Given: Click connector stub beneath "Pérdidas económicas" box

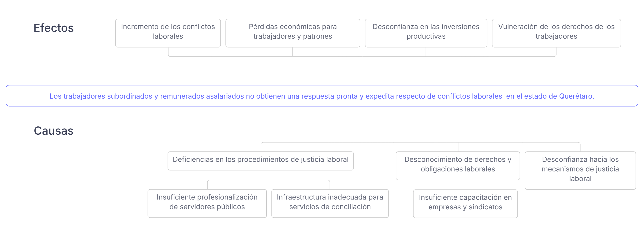Looking at the screenshot, I should (x=293, y=52).
